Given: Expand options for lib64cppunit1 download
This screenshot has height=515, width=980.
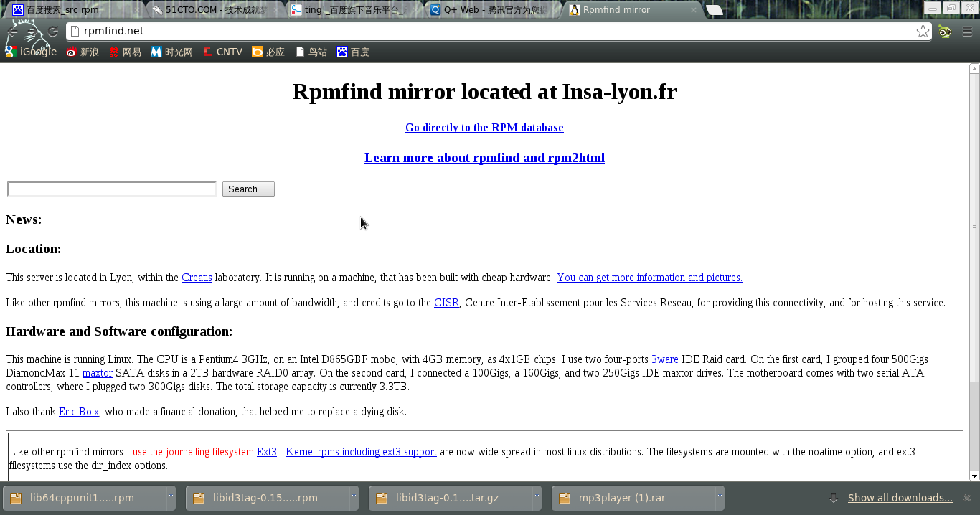Looking at the screenshot, I should click(171, 498).
